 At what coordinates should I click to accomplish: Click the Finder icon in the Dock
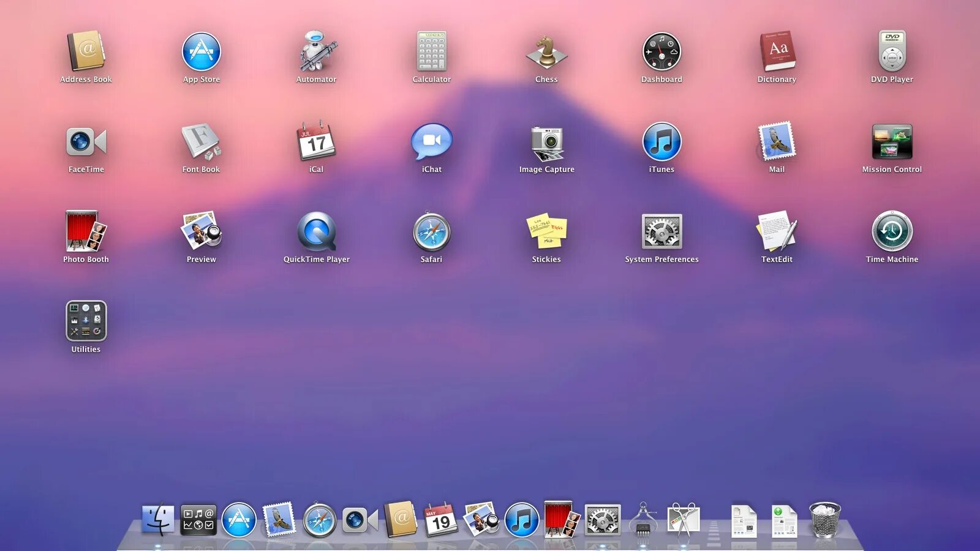point(158,520)
